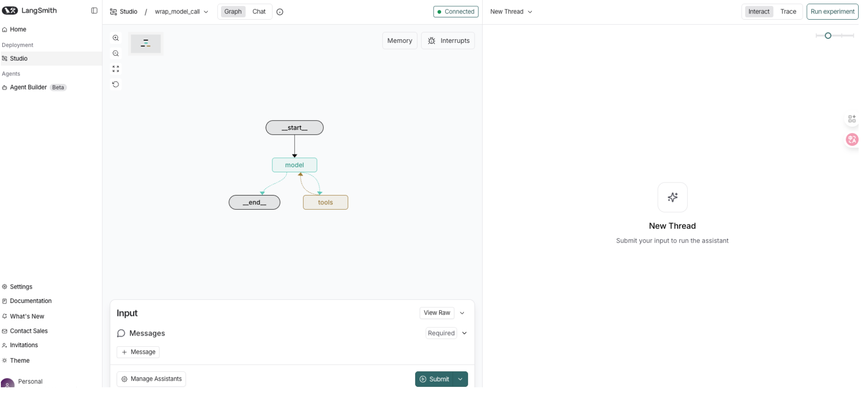Switch to Graph view toggle
The image size is (868, 398).
(x=233, y=12)
